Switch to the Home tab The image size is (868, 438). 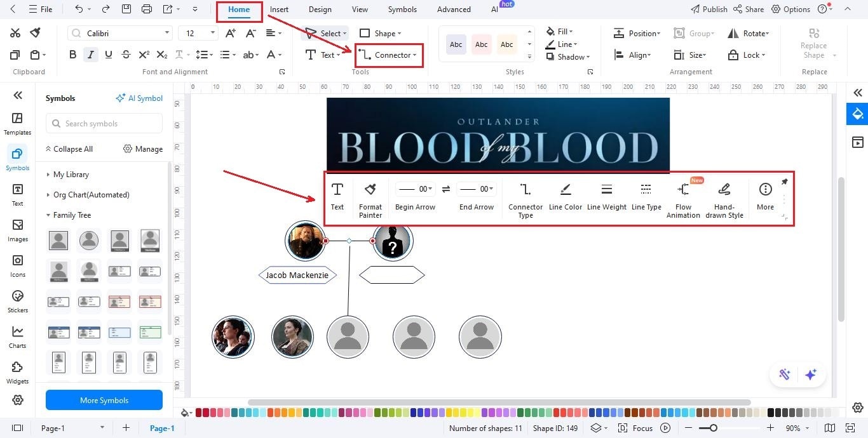(239, 10)
